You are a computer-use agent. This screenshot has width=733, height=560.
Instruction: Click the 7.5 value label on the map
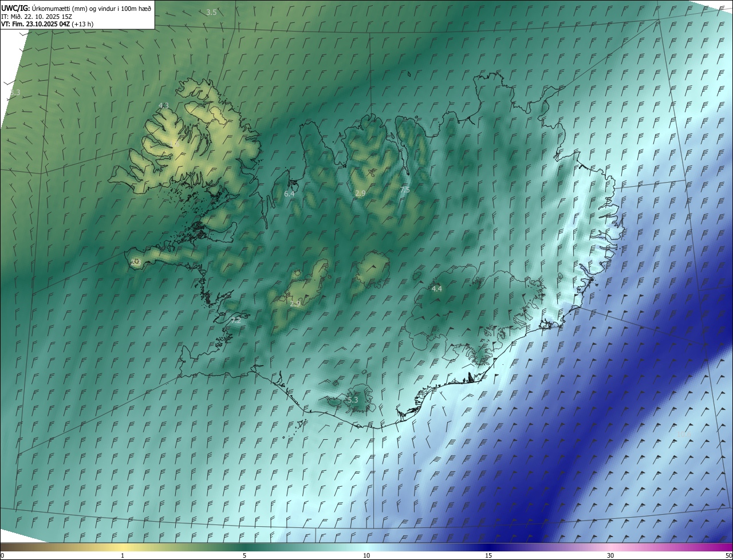click(x=405, y=190)
